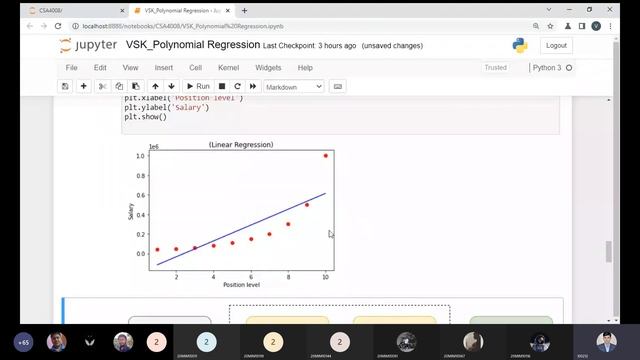Open the Chrome labs flask icon

[567, 26]
